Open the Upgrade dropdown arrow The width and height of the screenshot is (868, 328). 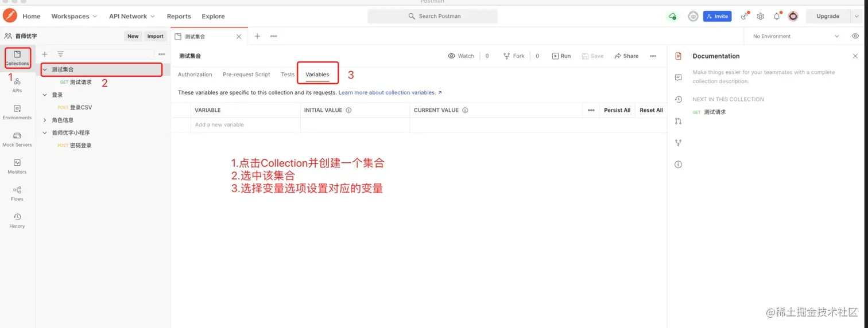tap(857, 16)
